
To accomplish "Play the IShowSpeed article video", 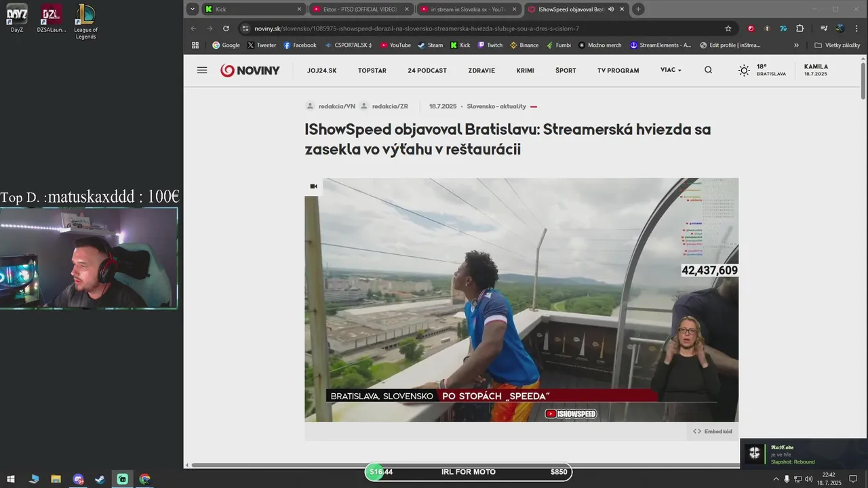I will (x=521, y=300).
